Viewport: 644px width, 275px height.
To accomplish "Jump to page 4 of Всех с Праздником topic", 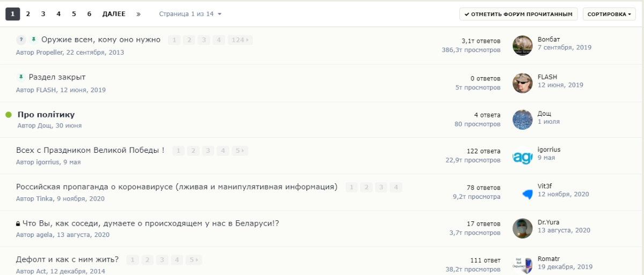I will tap(223, 151).
